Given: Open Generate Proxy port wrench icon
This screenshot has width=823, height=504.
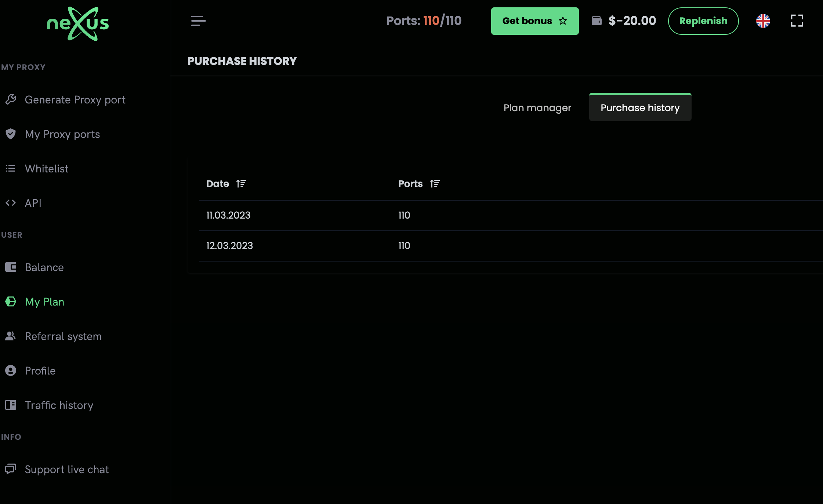Looking at the screenshot, I should [x=11, y=99].
